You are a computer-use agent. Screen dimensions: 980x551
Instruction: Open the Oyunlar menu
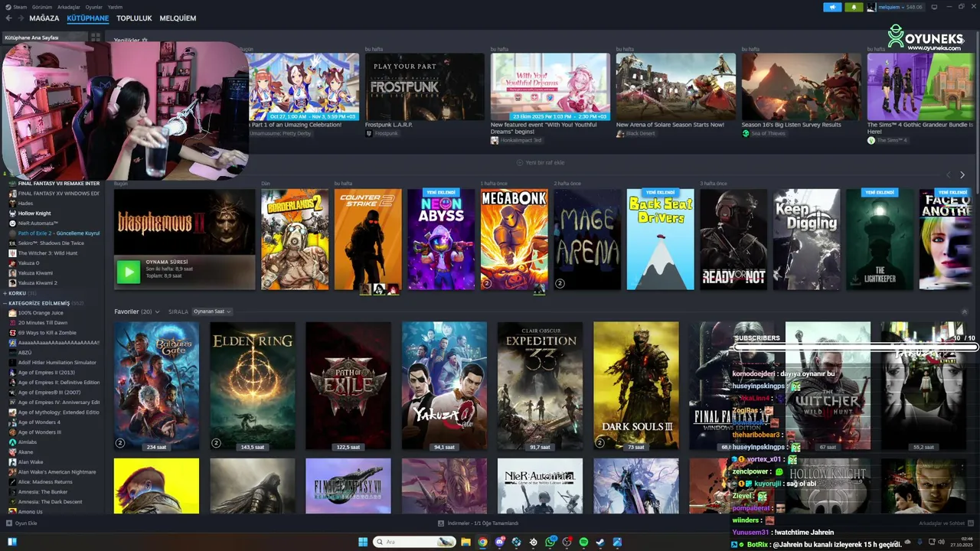pos(93,7)
